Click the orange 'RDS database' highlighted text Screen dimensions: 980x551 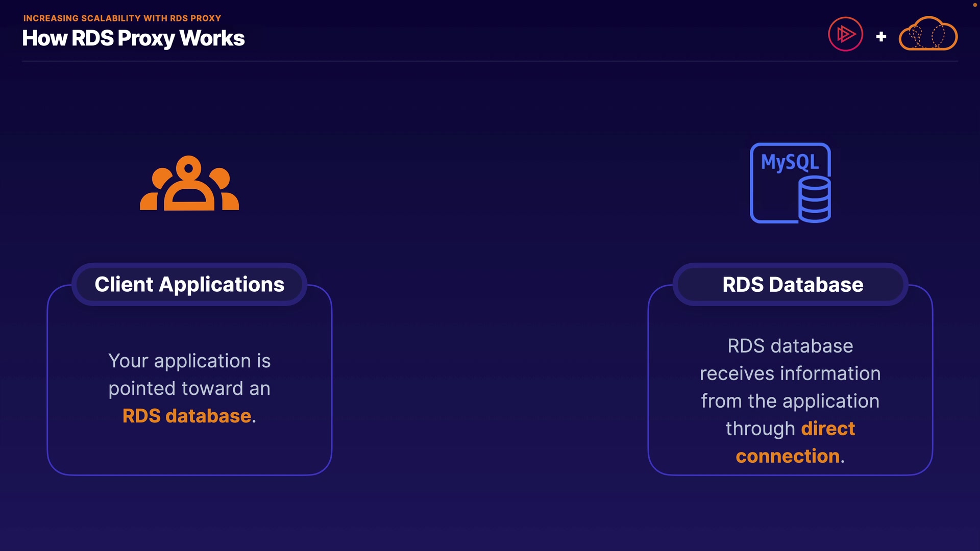click(187, 416)
